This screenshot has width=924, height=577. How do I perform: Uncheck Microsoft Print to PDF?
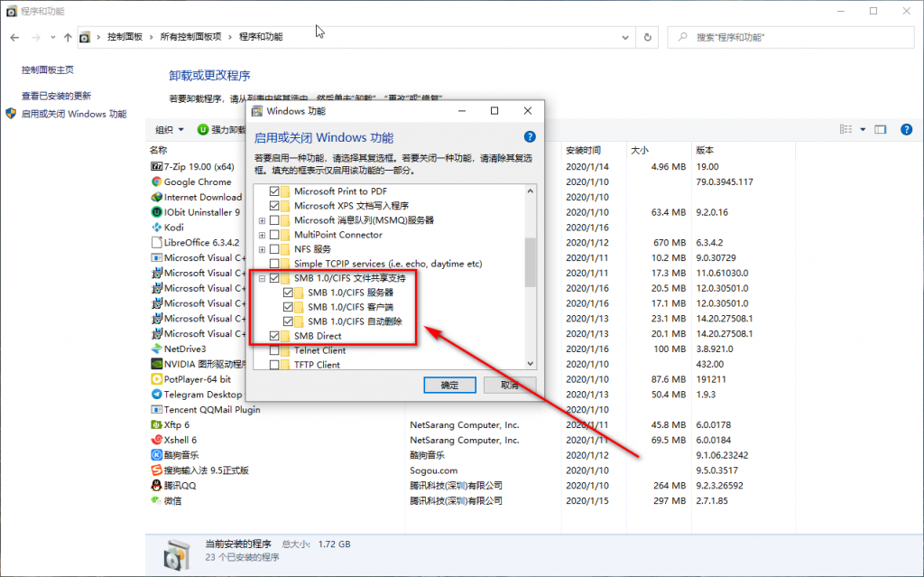[274, 191]
